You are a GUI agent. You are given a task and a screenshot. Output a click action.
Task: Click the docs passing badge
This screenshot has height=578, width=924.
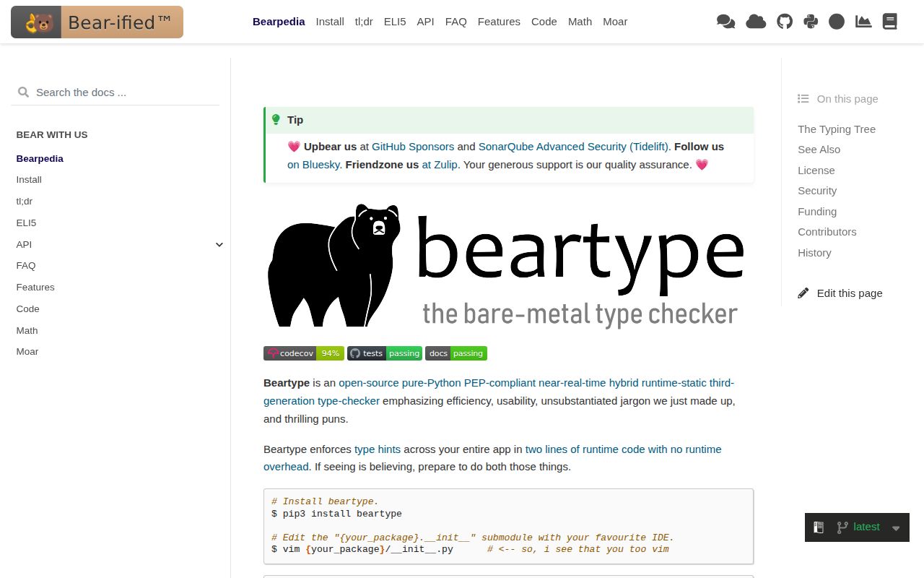coord(456,353)
